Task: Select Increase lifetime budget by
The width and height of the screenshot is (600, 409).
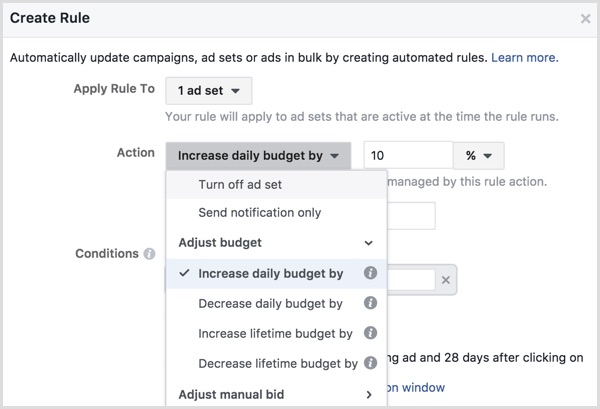Action: coord(275,333)
